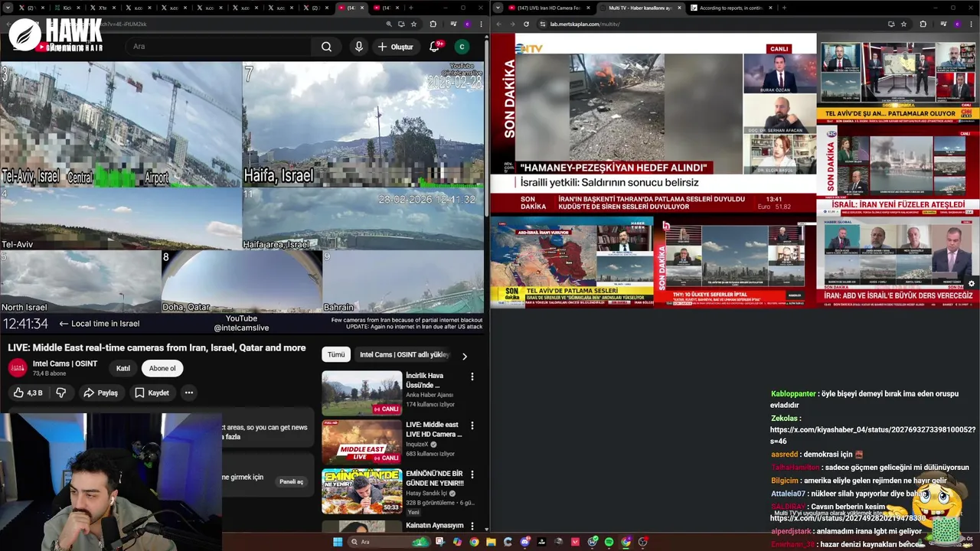The width and height of the screenshot is (980, 551).
Task: Open more actions ellipsis under the video
Action: tap(188, 393)
